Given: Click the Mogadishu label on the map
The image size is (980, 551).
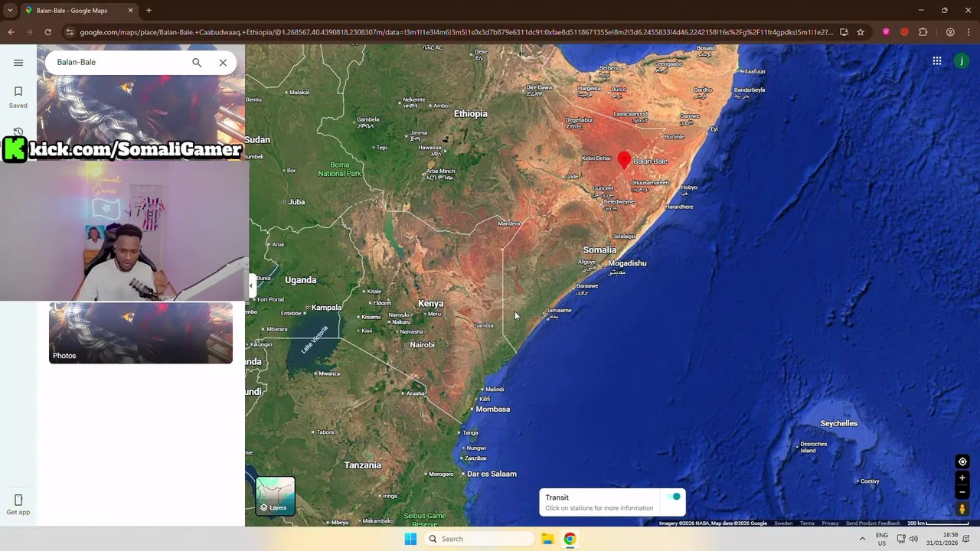Looking at the screenshot, I should [x=627, y=263].
